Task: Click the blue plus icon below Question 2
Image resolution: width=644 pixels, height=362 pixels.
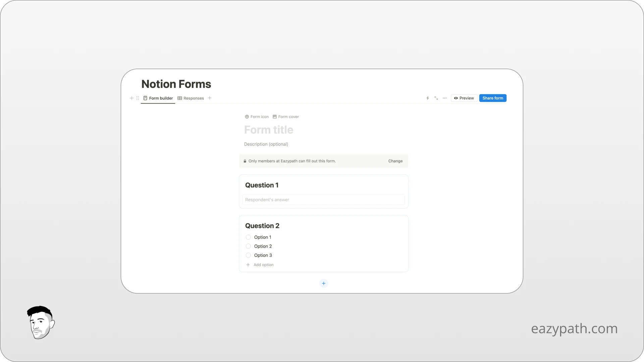Action: pos(323,283)
